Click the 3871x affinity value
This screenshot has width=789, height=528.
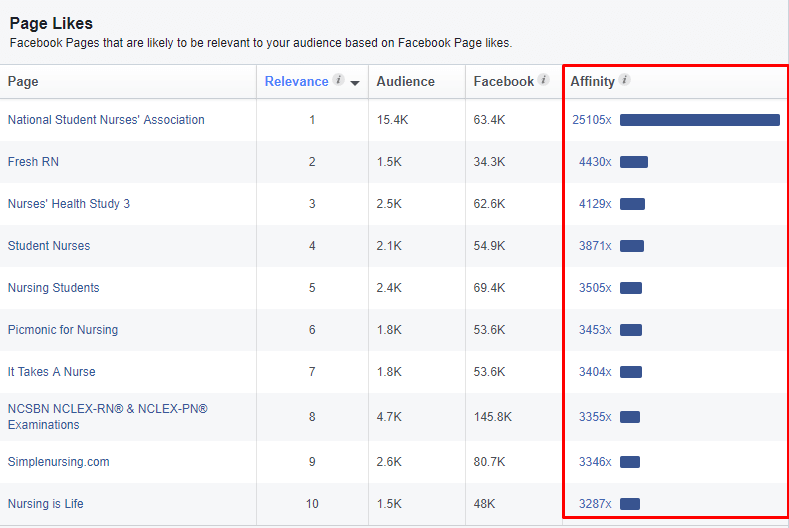point(595,246)
